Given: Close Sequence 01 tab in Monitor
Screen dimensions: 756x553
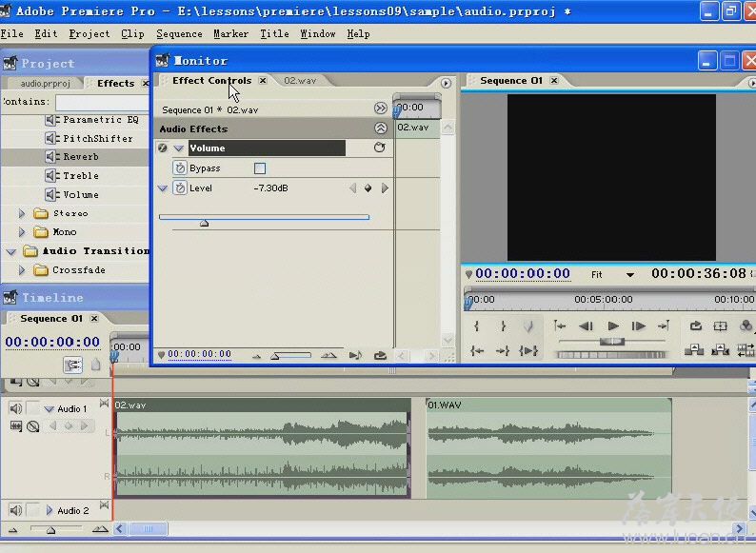Looking at the screenshot, I should tap(554, 81).
